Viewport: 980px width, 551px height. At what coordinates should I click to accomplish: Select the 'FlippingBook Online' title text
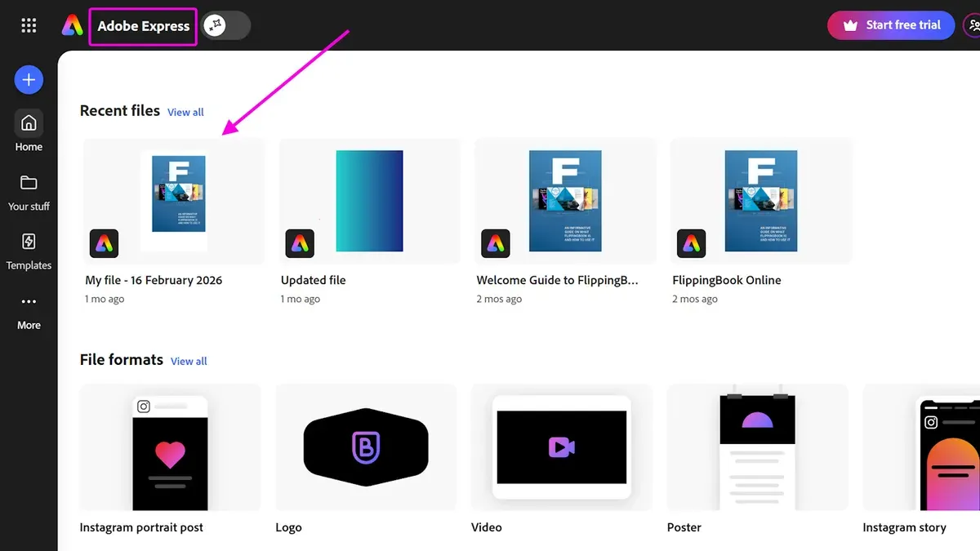(x=727, y=280)
